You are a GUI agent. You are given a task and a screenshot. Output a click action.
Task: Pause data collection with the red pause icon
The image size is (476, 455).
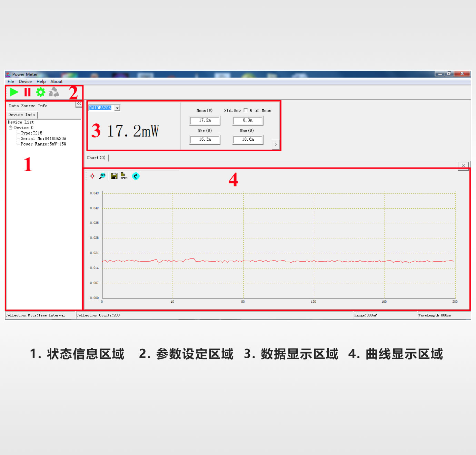pyautogui.click(x=27, y=92)
